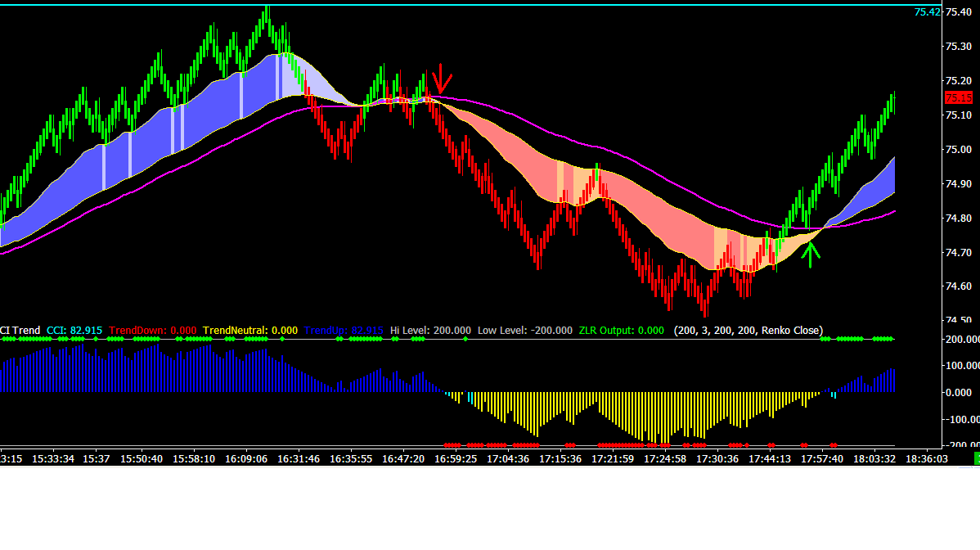Click the 17:21:59 time axis label

pos(613,459)
